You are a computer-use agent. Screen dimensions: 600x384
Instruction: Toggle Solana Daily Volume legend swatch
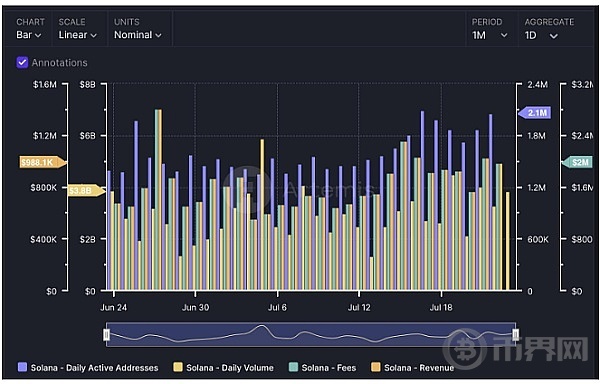click(x=178, y=367)
